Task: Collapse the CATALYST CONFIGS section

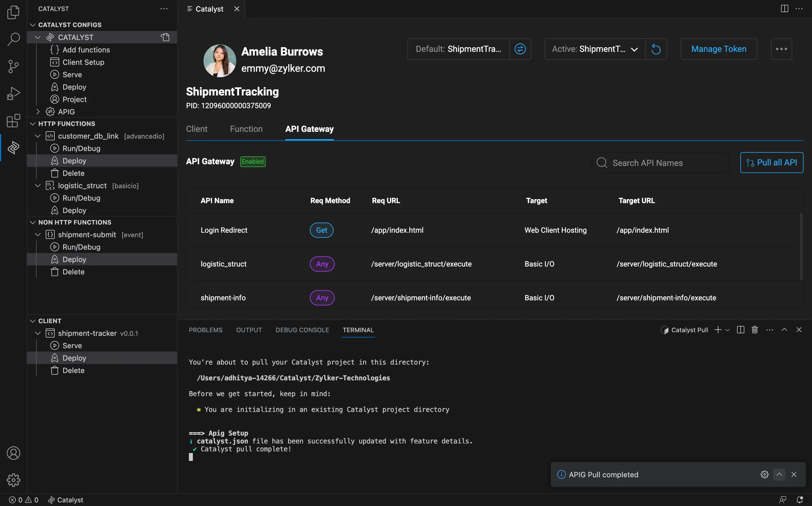Action: [x=32, y=25]
